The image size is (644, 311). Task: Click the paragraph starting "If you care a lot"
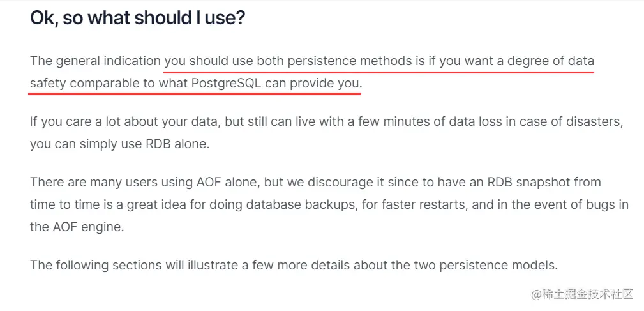pos(327,133)
